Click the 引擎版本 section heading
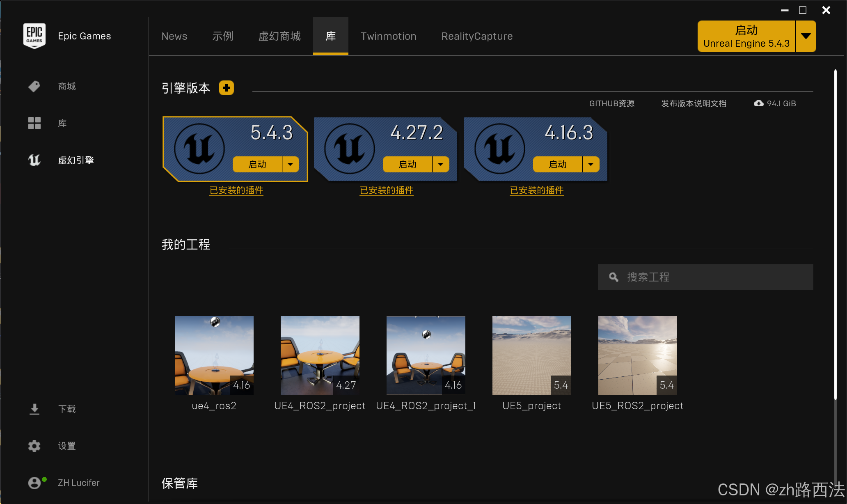Screen dimensions: 847x504 186,88
